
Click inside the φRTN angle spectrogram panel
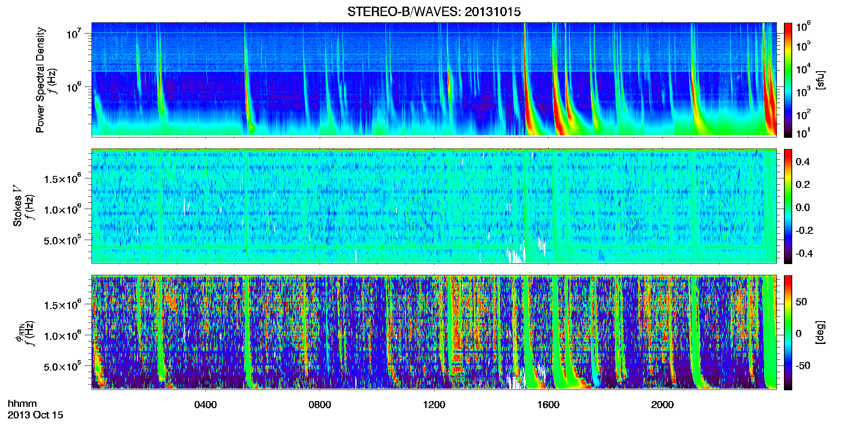tap(434, 332)
